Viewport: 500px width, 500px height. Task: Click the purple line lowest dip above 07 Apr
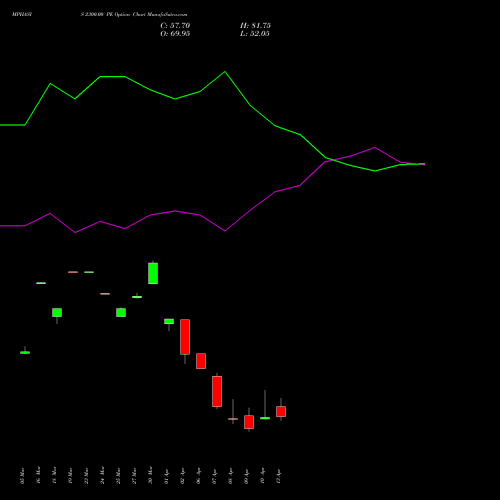coord(225,231)
